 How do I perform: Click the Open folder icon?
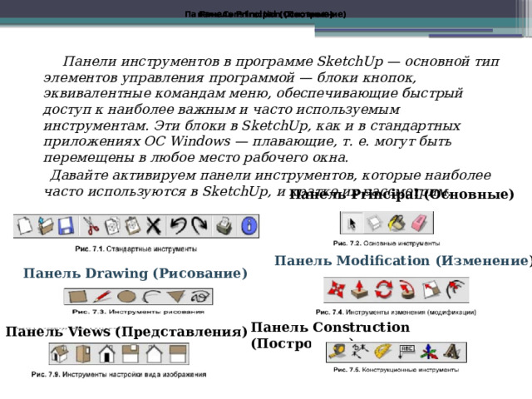tap(46, 226)
